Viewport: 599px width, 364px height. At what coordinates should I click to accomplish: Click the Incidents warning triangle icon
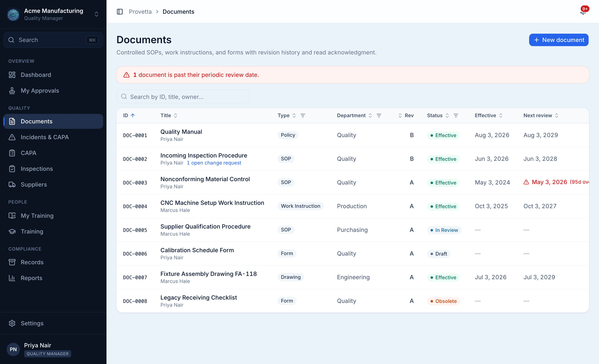point(12,137)
